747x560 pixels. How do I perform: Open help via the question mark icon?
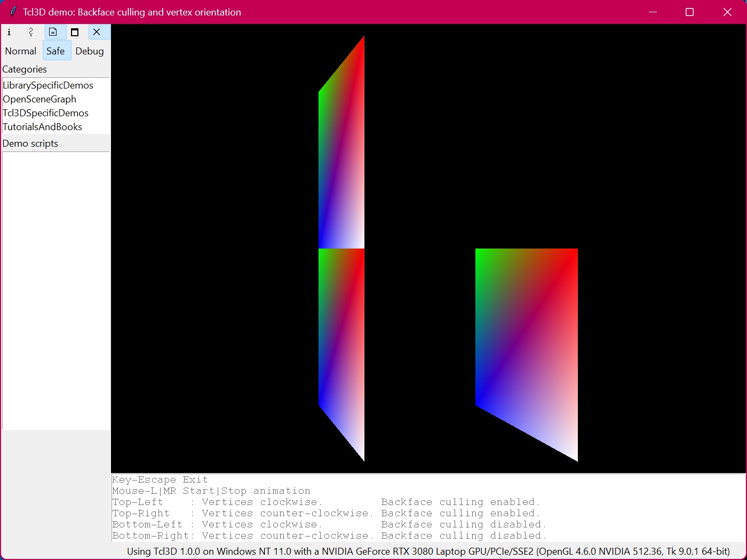(31, 32)
